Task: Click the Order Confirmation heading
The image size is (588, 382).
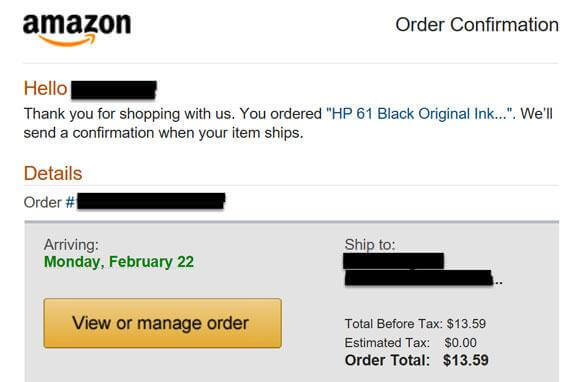Action: 477,25
